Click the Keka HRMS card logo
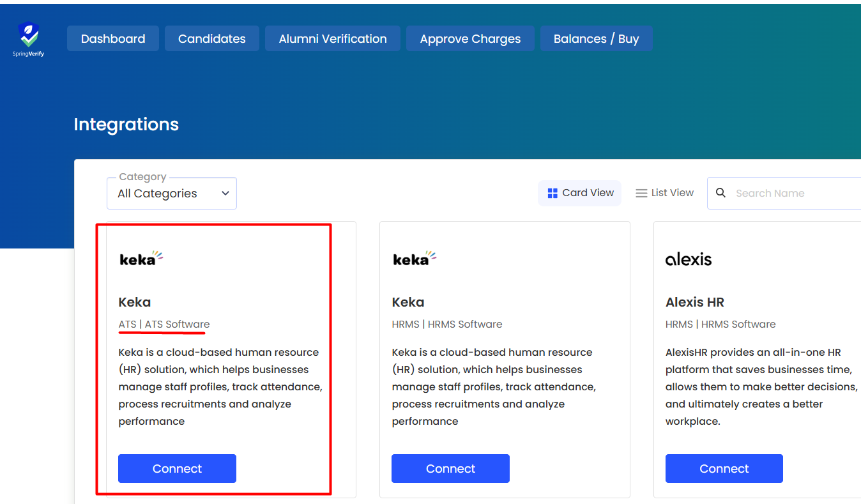The height and width of the screenshot is (504, 861). (x=415, y=258)
